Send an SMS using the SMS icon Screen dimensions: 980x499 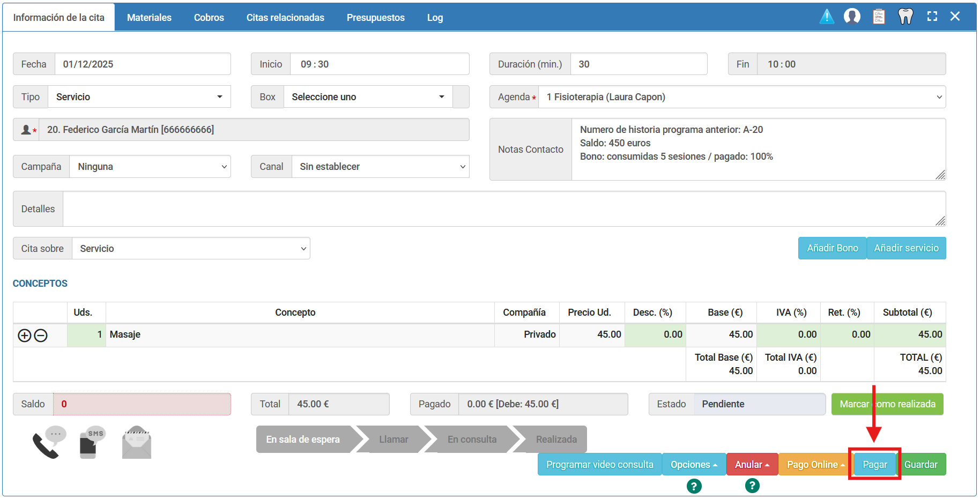click(x=92, y=443)
